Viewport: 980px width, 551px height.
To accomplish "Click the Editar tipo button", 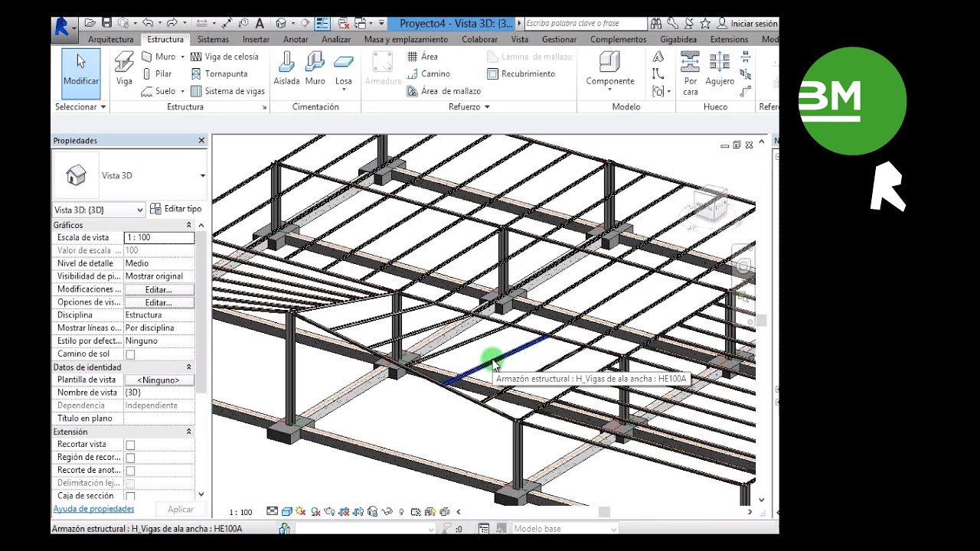I will (176, 209).
